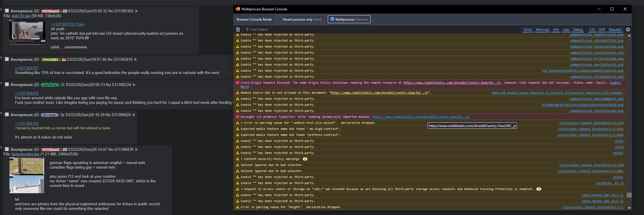Image resolution: width=644 pixels, height=215 pixels.
Task: Tick the checkbox for post No.531395355
Action: point(7,11)
